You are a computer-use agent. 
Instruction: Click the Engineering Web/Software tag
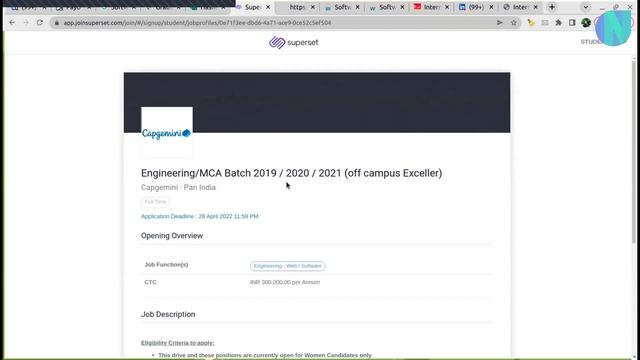[288, 266]
